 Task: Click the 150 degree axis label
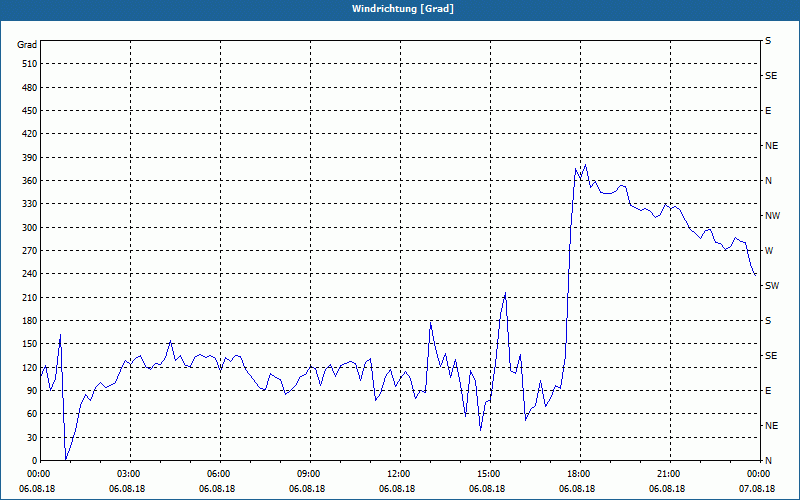coord(30,344)
